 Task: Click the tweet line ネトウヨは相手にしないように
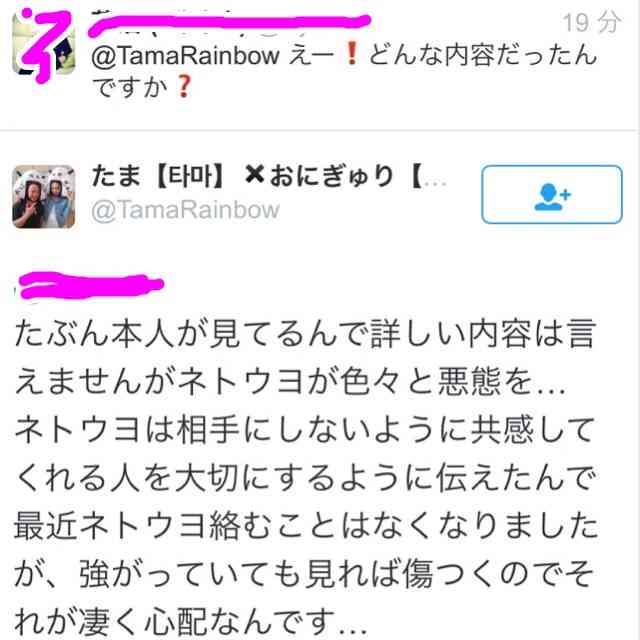304,430
